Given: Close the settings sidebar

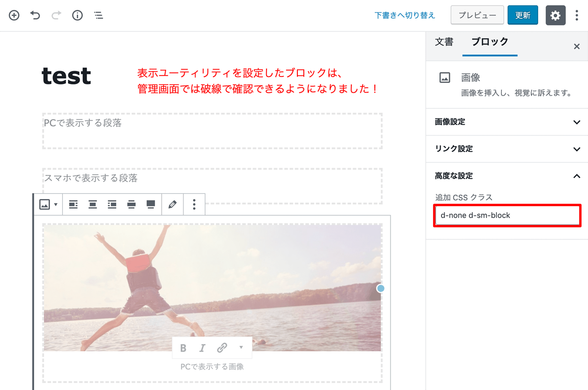Looking at the screenshot, I should click(577, 47).
